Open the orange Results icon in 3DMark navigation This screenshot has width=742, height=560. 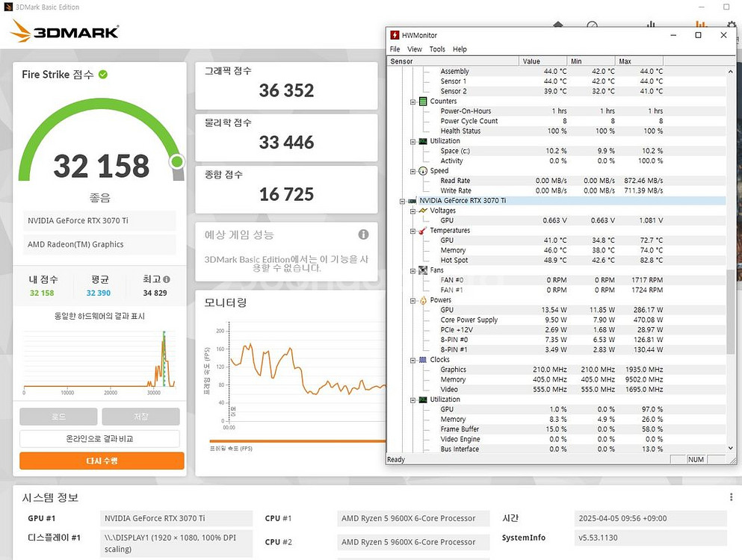tap(701, 24)
